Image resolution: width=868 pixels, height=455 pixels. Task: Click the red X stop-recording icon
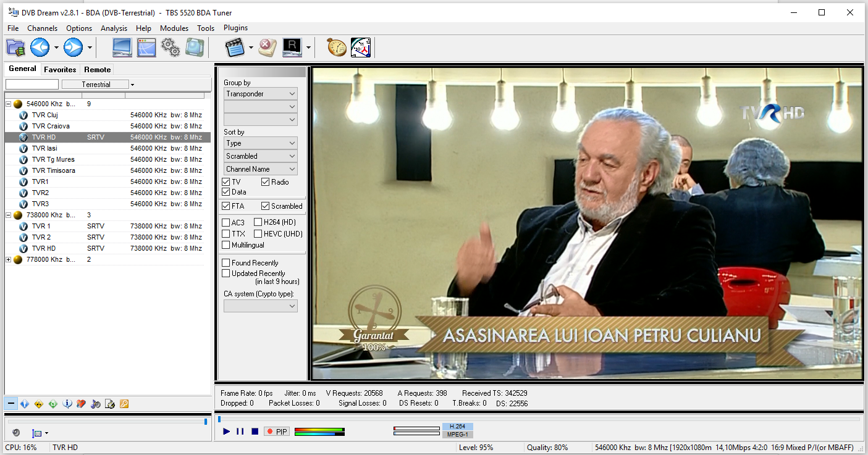268,48
